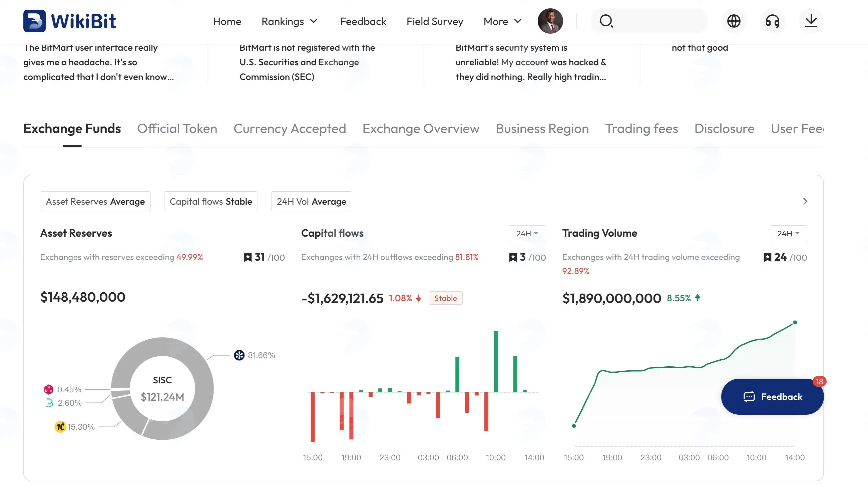Switch to the Official Token tab
This screenshot has width=868, height=488.
[177, 129]
